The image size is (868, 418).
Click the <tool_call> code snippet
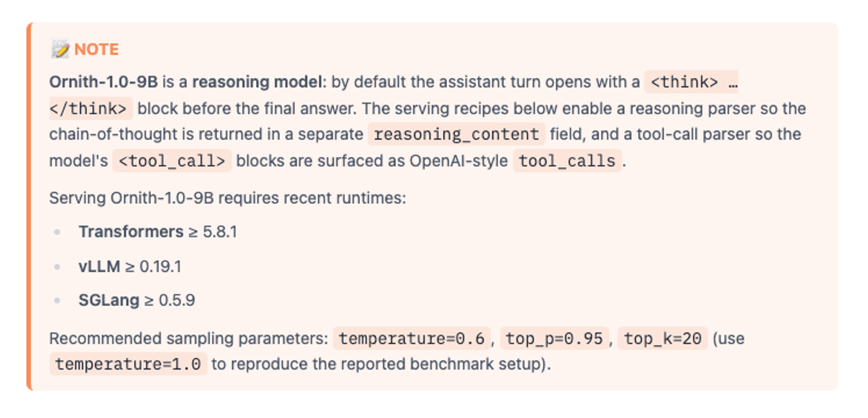click(172, 161)
